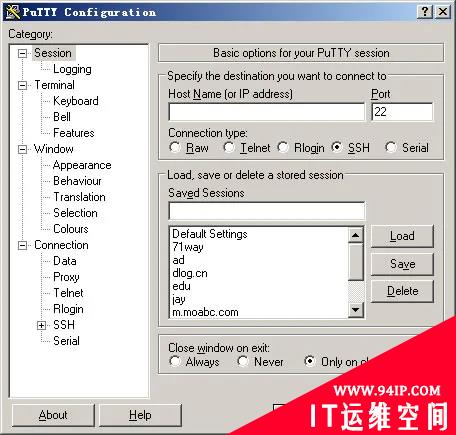Select the Window category
This screenshot has width=456, height=435.
(x=54, y=149)
